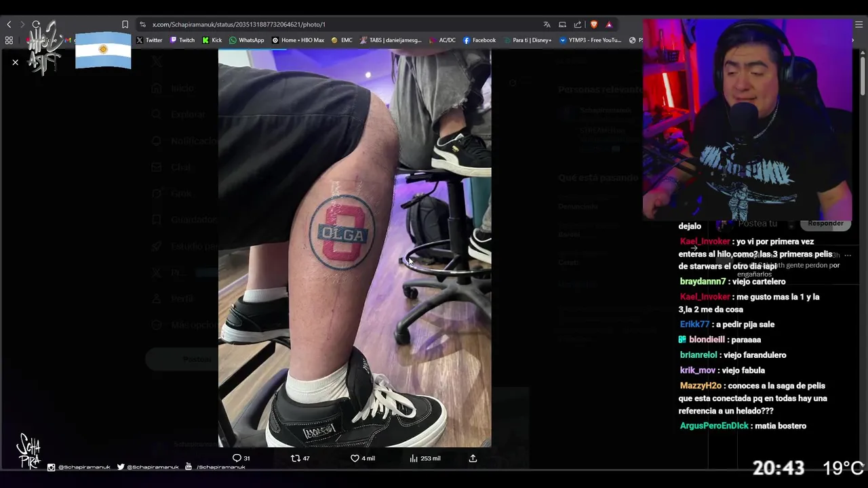Click the YouTube icon in footer overlay
This screenshot has height=488, width=868.
click(189, 467)
